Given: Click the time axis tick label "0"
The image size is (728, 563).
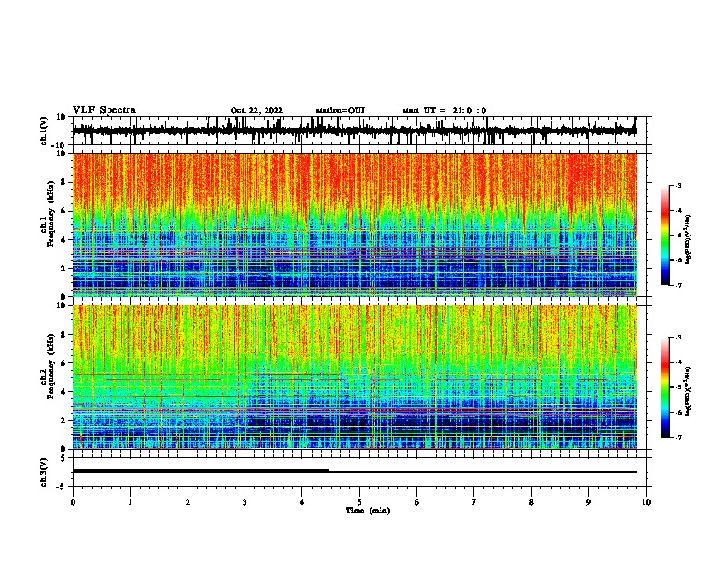Looking at the screenshot, I should coord(73,502).
